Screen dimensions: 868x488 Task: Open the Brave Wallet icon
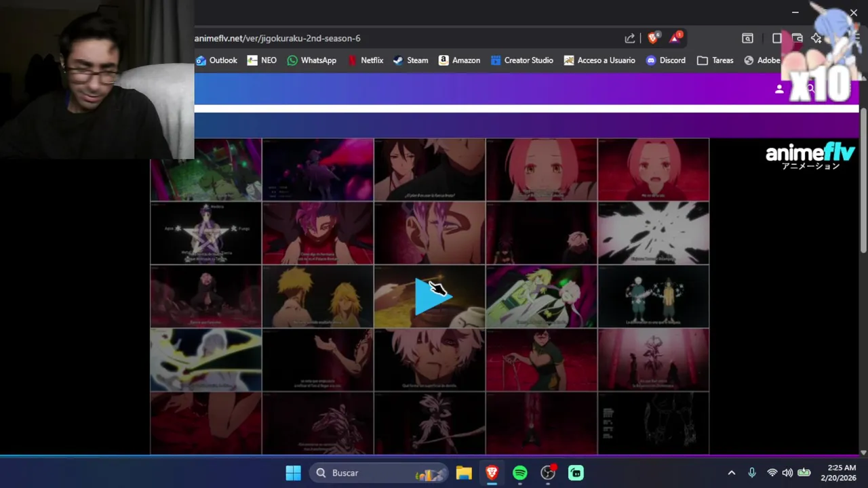click(x=797, y=39)
